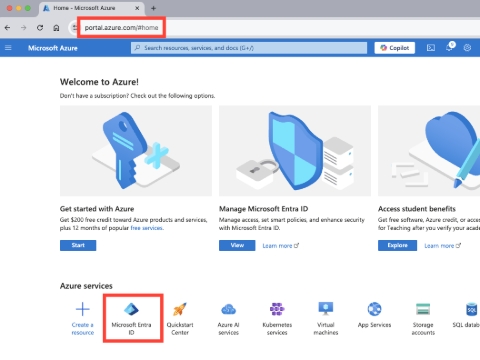Open the free services link
Screen dimensions: 480x360
coord(147,228)
